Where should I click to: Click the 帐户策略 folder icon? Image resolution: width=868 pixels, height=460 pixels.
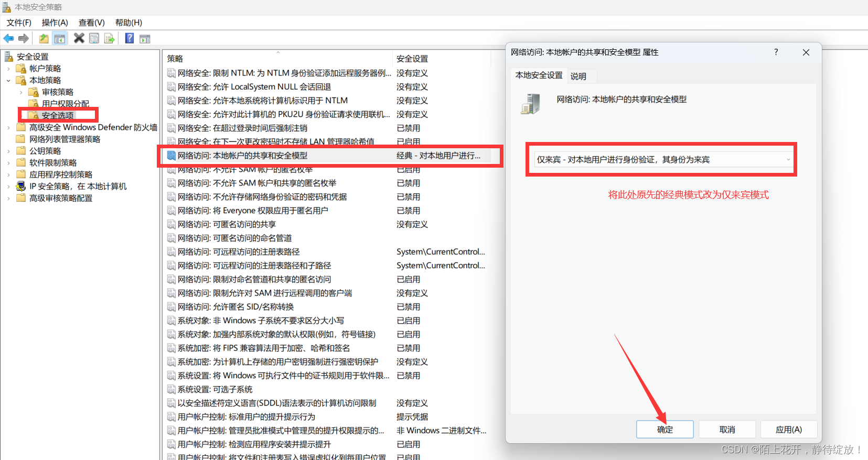tap(21, 69)
